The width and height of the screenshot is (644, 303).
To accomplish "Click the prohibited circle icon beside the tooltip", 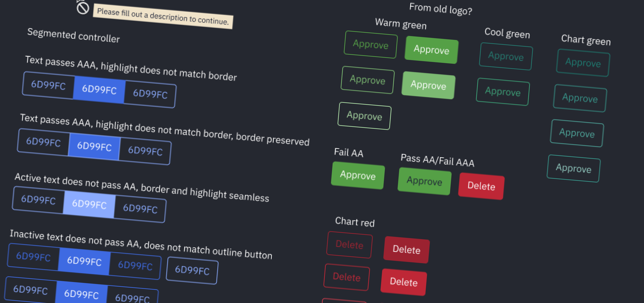I will (x=83, y=8).
